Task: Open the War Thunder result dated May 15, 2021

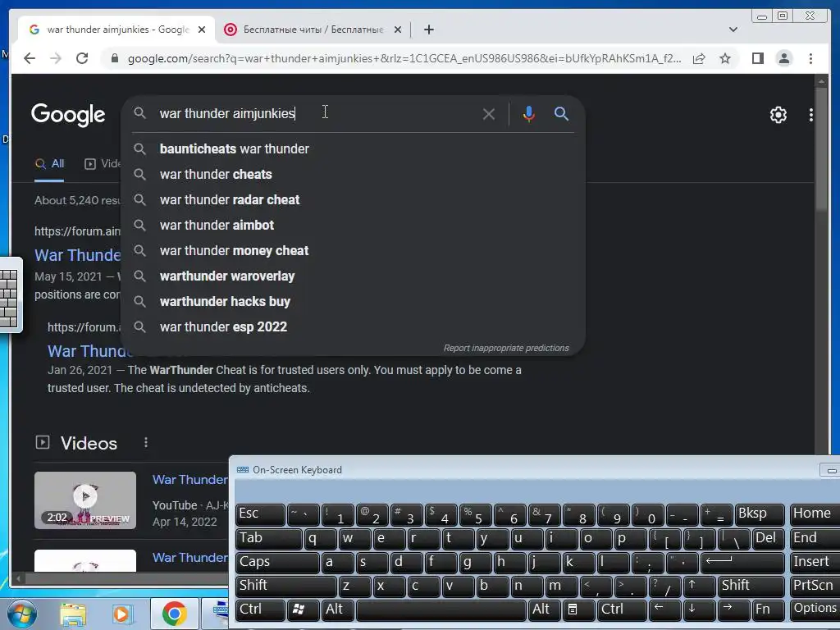Action: coord(78,255)
